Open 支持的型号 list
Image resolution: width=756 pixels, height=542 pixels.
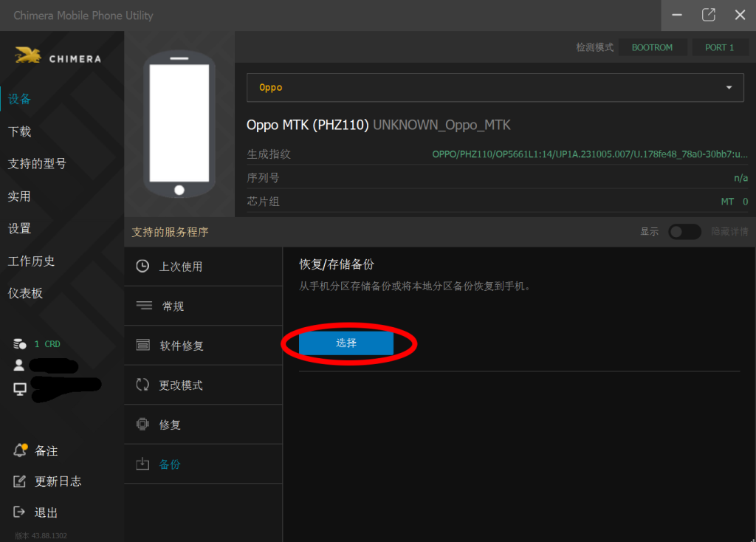tap(37, 164)
